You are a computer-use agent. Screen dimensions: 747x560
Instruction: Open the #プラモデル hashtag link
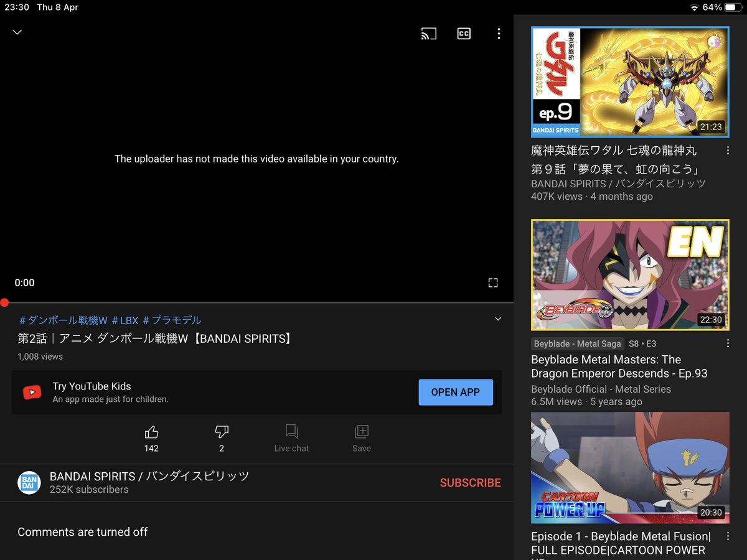(172, 320)
